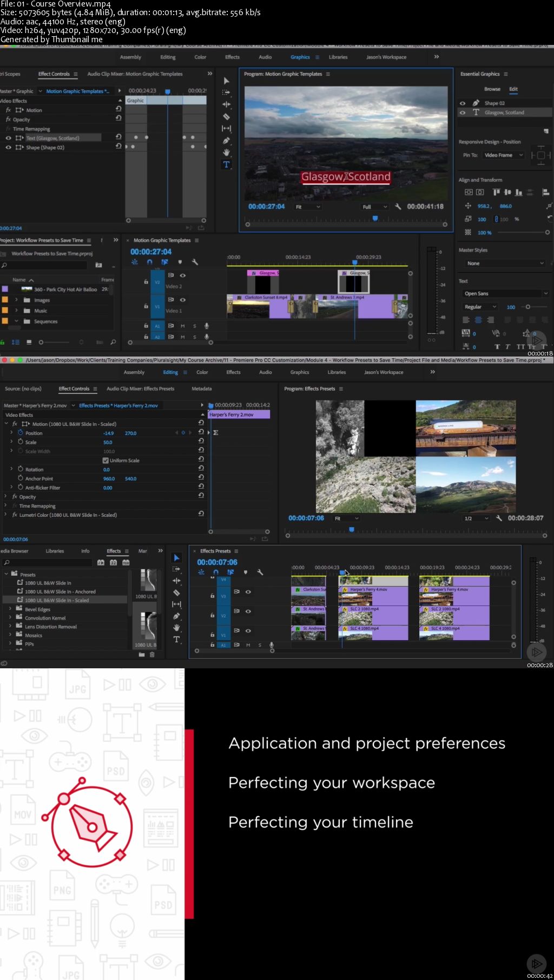Viewport: 554px width, 980px height.
Task: Toggle the Uniform Scale checkbox
Action: [105, 461]
